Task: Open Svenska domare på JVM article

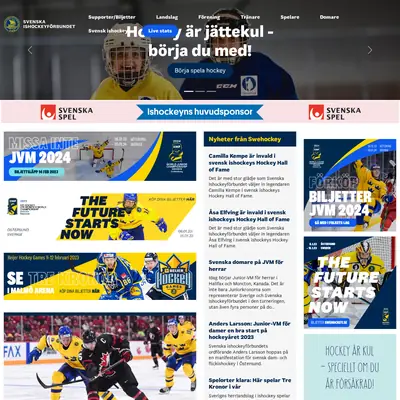Action: [x=246, y=265]
